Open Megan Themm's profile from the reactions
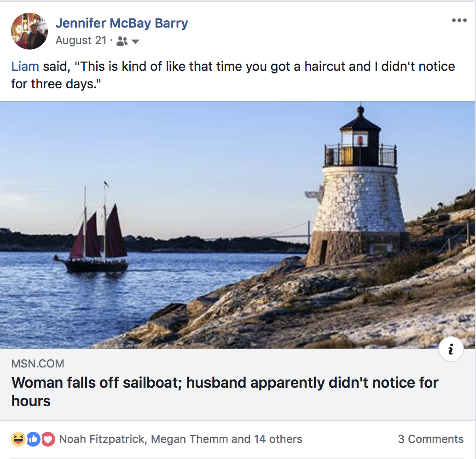 pyautogui.click(x=189, y=439)
